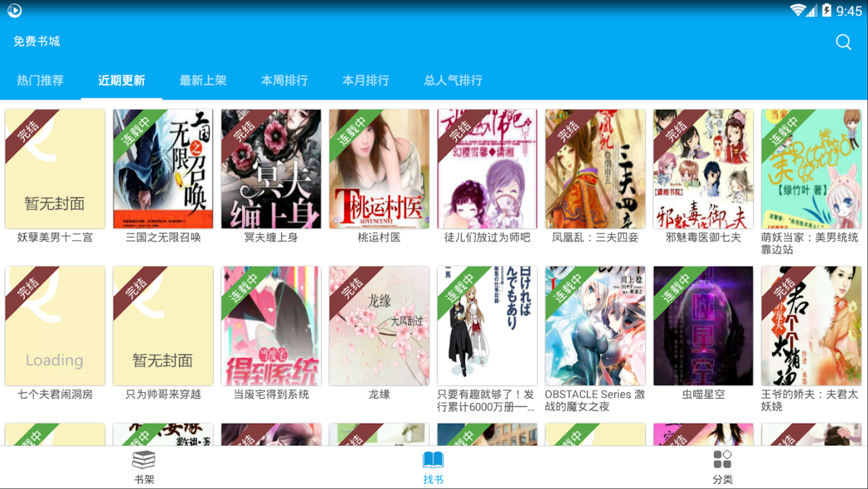Click the title text 三国之无限召唤
868x489 pixels.
tap(163, 237)
